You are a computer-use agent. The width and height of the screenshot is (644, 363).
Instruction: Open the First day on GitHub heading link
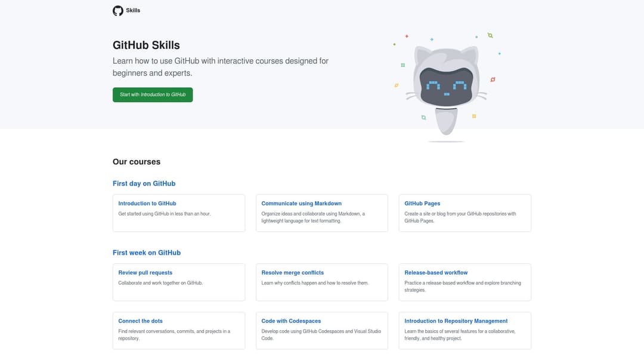(x=144, y=183)
